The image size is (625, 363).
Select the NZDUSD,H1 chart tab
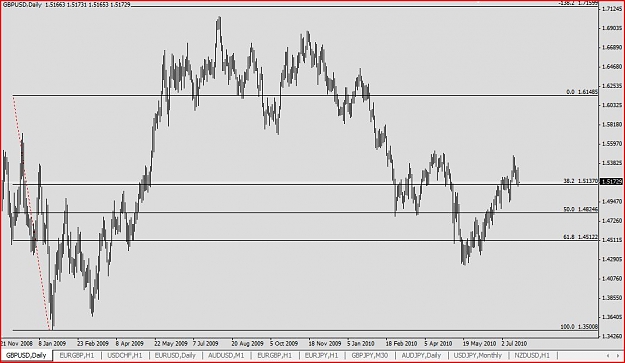click(532, 355)
